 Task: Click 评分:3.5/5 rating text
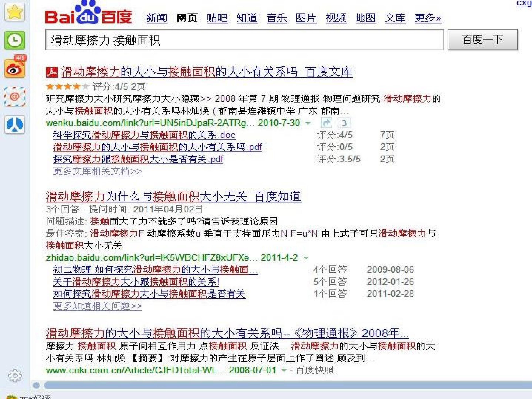click(339, 159)
